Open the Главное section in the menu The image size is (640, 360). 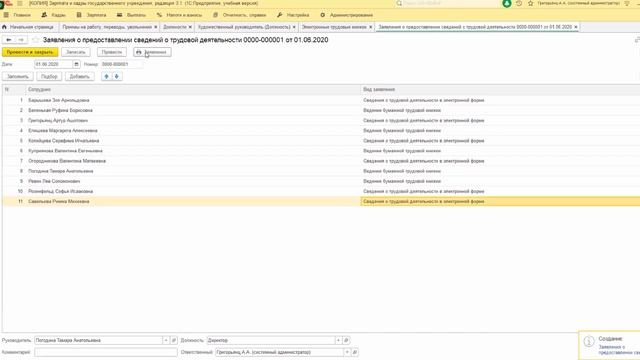click(x=17, y=15)
